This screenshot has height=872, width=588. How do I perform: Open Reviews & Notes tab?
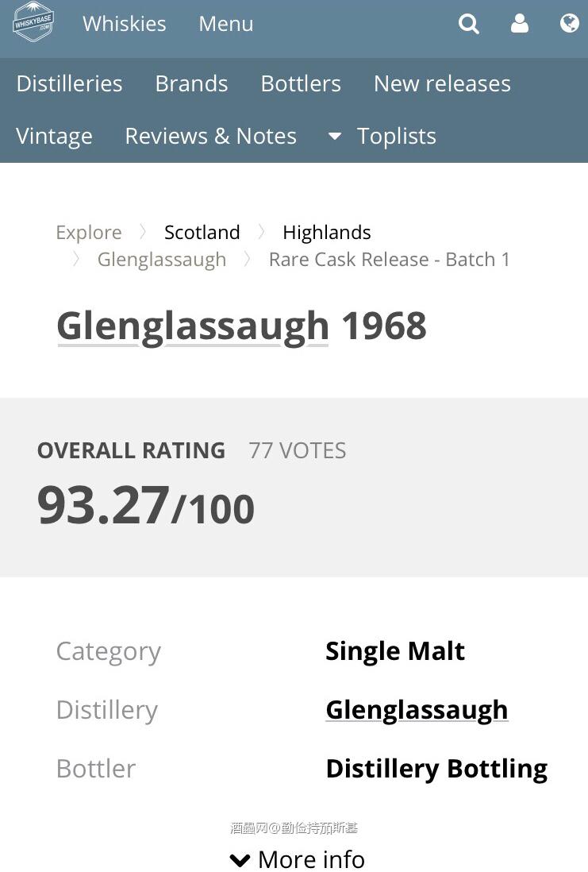click(210, 136)
